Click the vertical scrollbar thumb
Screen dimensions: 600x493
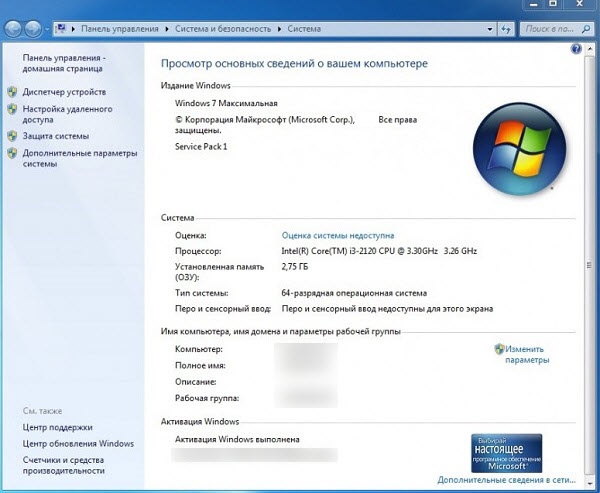589,265
